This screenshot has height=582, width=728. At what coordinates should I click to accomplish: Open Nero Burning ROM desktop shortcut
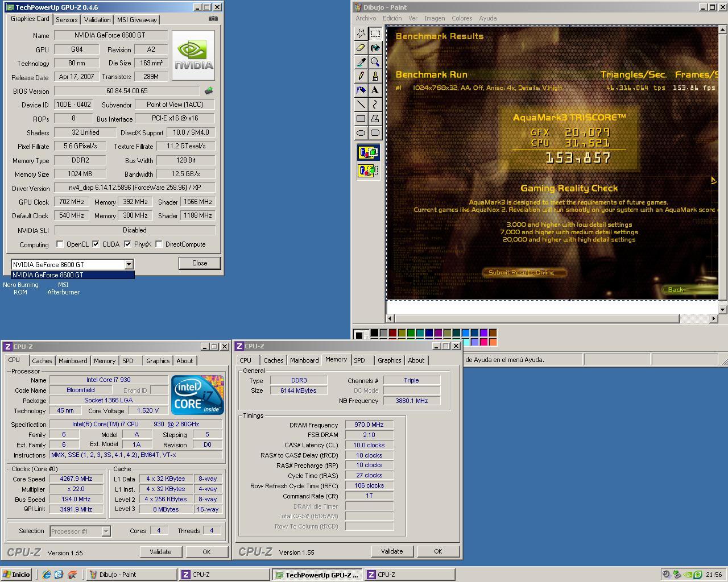pos(20,288)
